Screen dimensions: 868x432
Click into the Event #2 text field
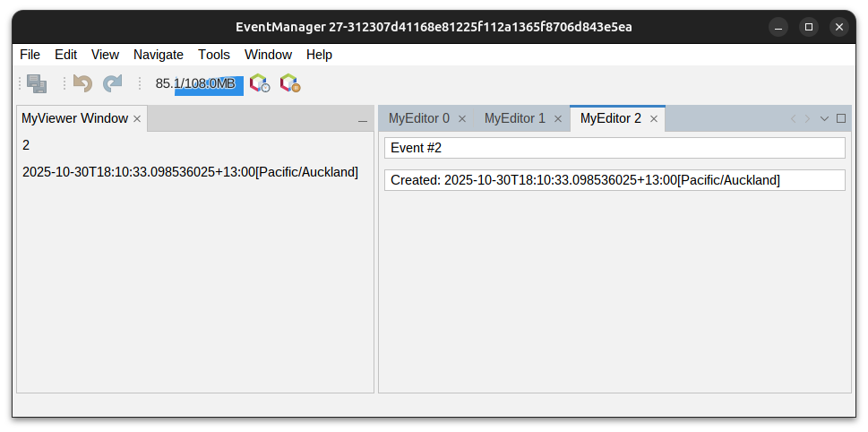click(614, 147)
